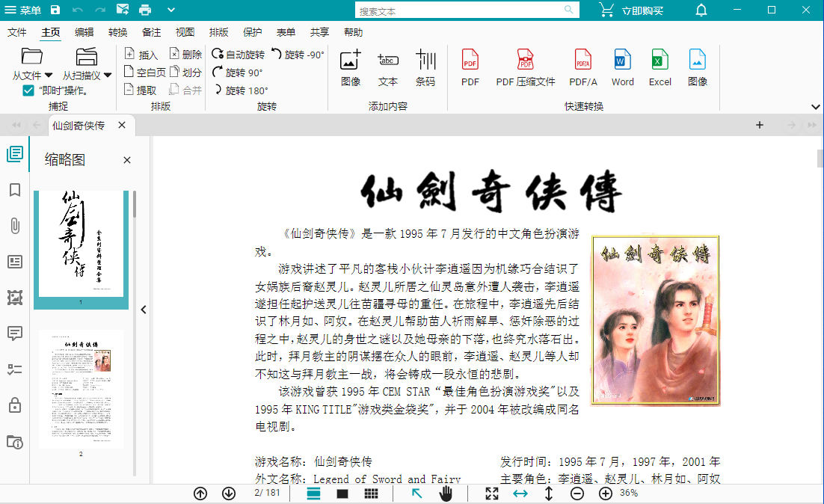Image resolution: width=824 pixels, height=504 pixels.
Task: Switch to the 备注 tab
Action: click(151, 33)
